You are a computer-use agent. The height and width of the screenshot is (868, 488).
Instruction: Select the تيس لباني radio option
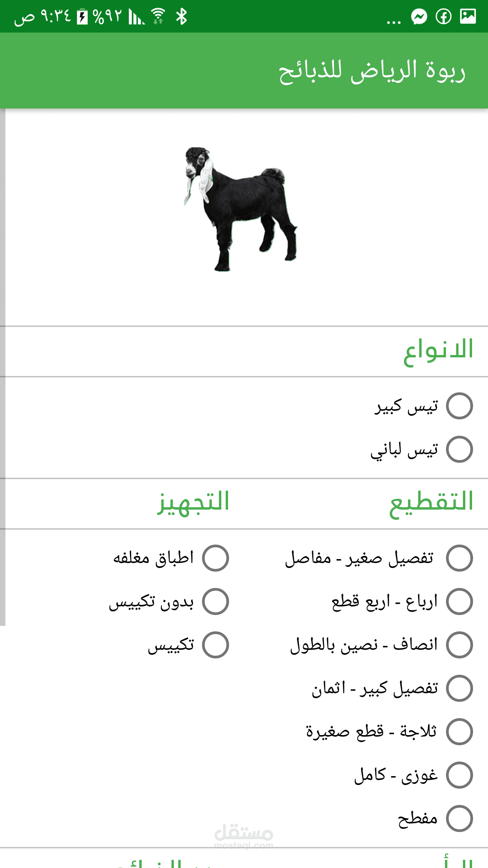459,449
